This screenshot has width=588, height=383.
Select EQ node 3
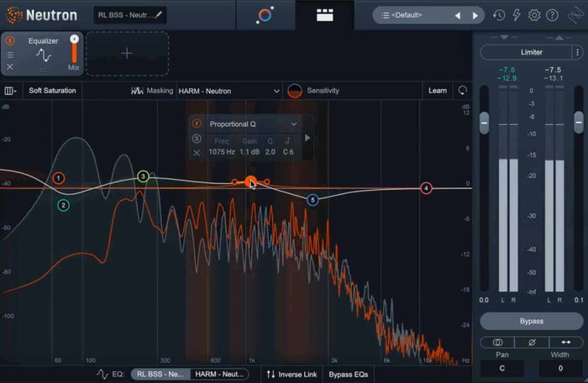143,176
